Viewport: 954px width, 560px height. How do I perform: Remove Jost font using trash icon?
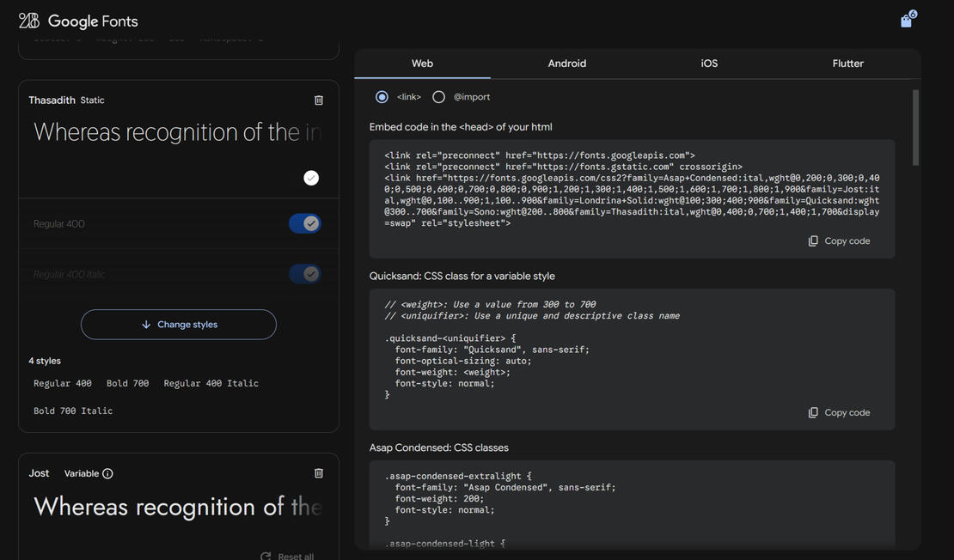pos(319,473)
